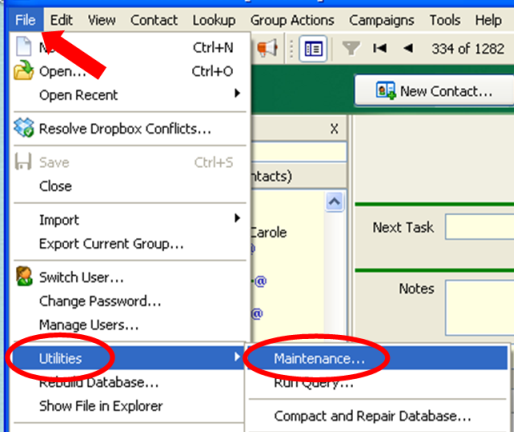514x432 pixels.
Task: Go to previous record arrow
Action: click(x=408, y=48)
